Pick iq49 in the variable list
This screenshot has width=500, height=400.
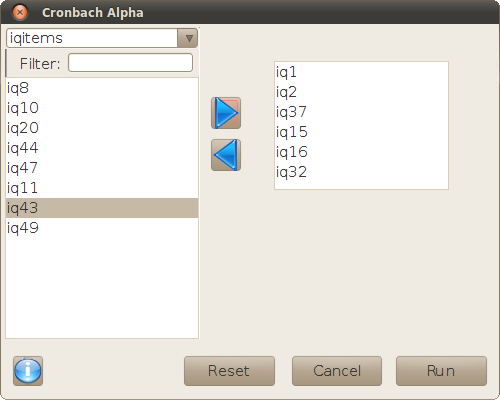point(102,228)
